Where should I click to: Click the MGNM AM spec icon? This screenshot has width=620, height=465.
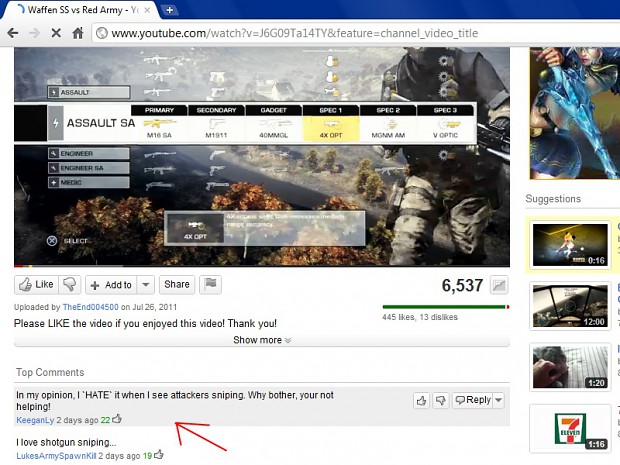(389, 124)
